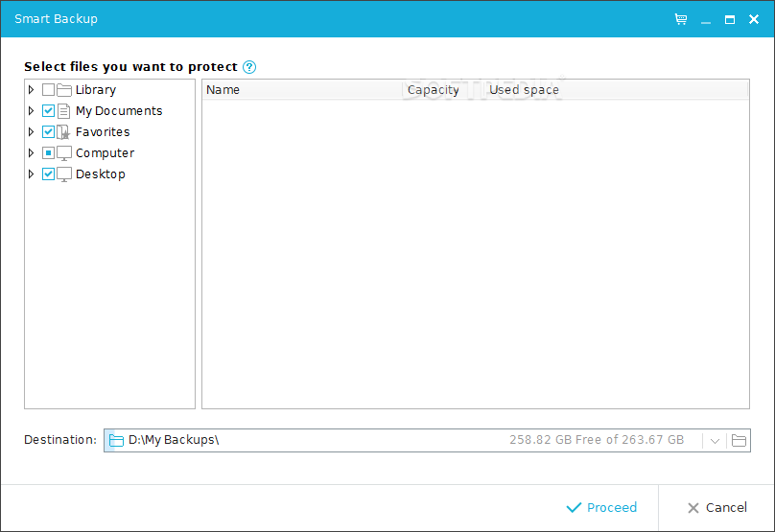
Task: Expand the Computer tree node
Action: coord(32,153)
